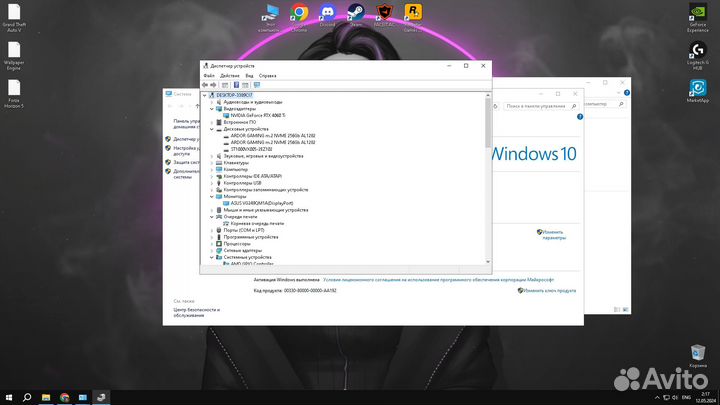Click the ENG language indicator

686,398
